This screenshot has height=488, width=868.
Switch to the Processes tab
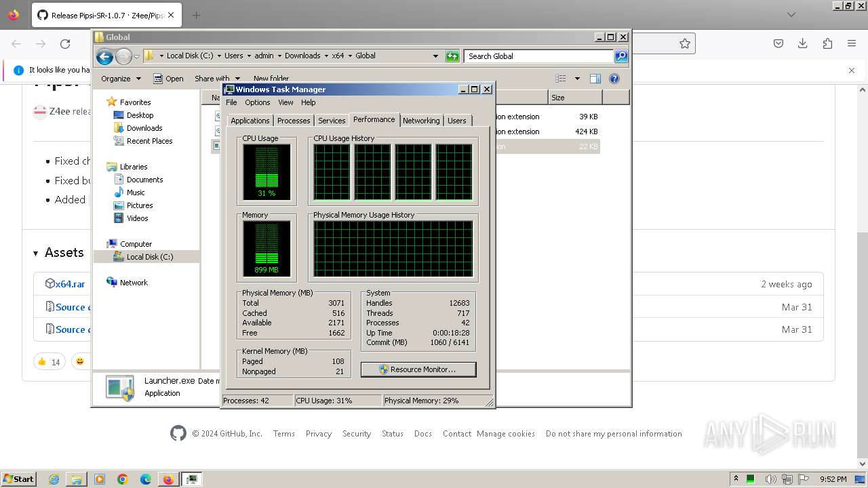click(294, 121)
